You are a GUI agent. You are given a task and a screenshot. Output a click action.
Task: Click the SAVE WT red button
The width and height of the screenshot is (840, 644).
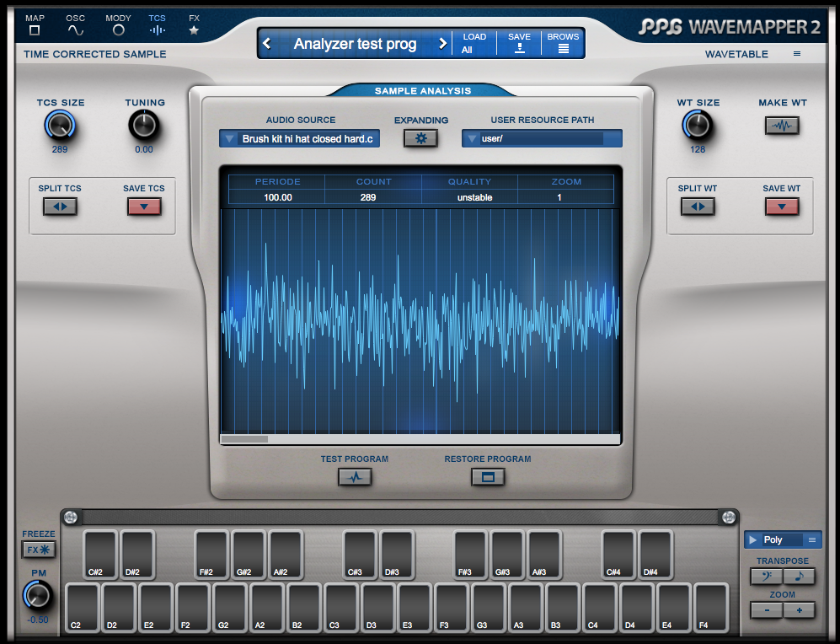[x=782, y=207]
